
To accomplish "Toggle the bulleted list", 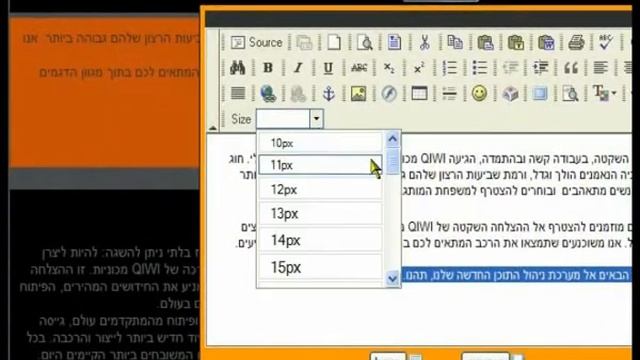I will coord(480,68).
